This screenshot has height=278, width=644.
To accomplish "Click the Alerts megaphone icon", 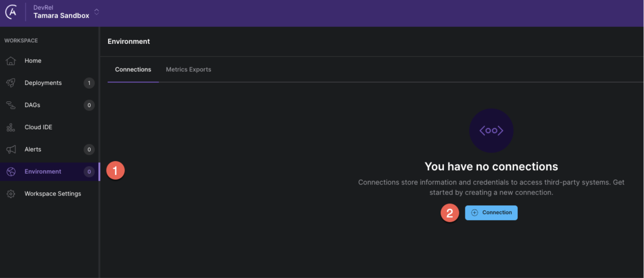I will coord(11,149).
